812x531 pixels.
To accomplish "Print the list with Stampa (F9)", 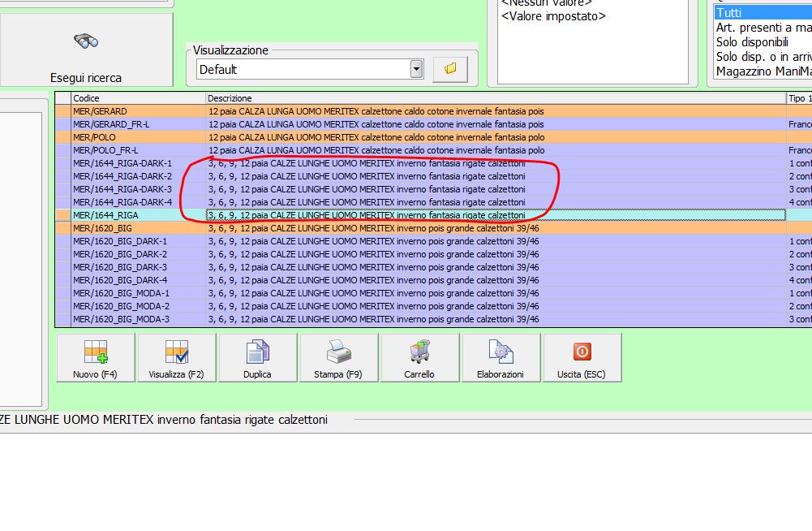I will (x=338, y=358).
